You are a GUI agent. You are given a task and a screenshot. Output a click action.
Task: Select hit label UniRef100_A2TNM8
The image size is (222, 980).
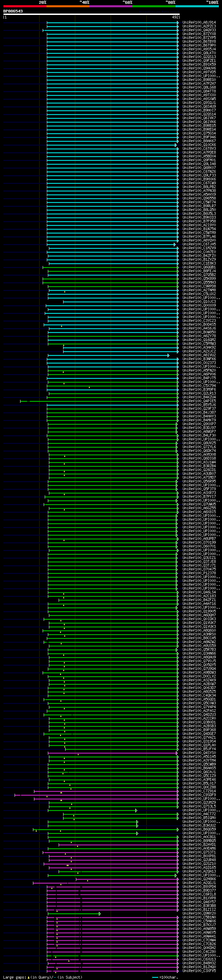pyautogui.click(x=199, y=290)
